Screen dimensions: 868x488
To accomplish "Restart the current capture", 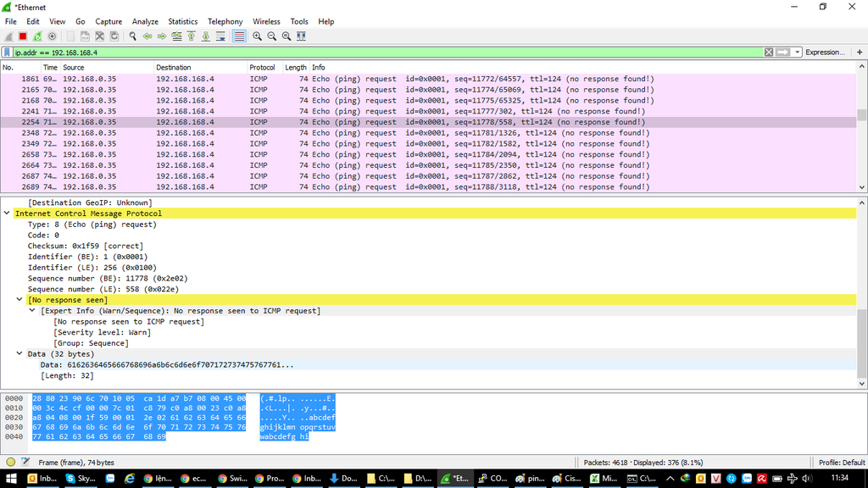I will pos(37,36).
